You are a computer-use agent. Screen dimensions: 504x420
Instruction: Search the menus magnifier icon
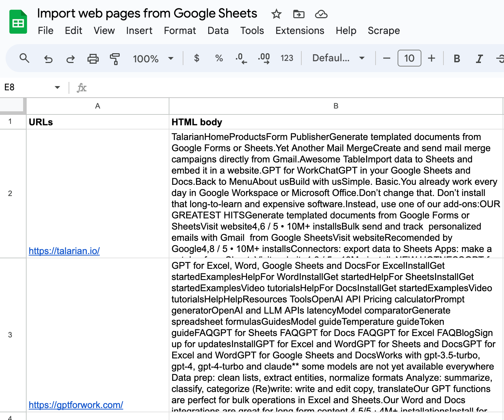tap(24, 58)
